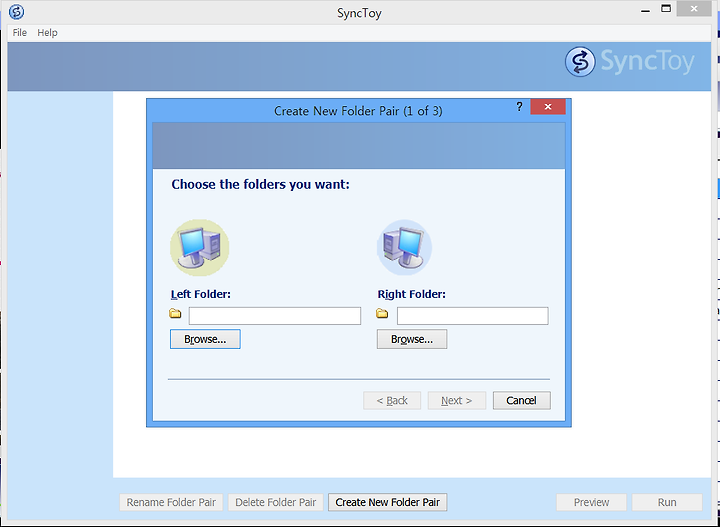The height and width of the screenshot is (527, 720).
Task: Open the File menu
Action: (x=20, y=33)
